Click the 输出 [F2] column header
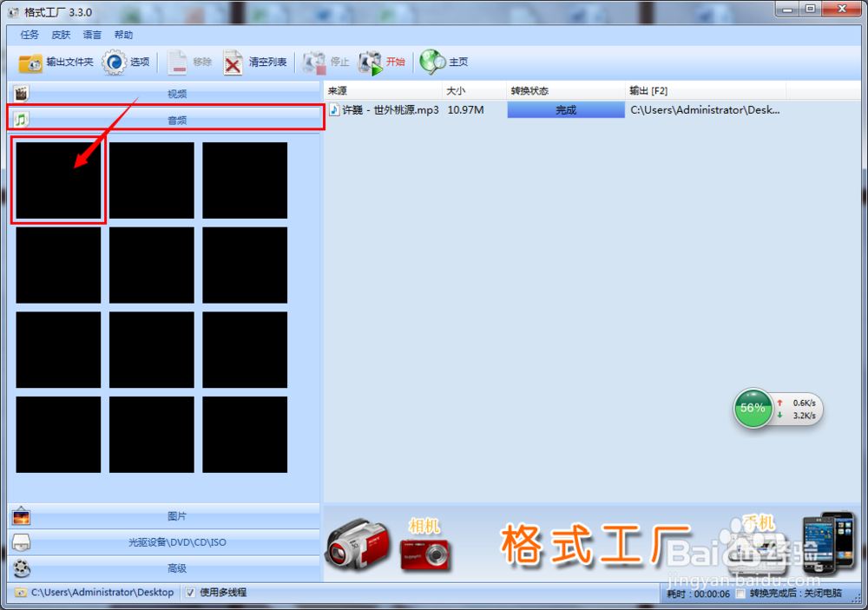 (x=706, y=91)
